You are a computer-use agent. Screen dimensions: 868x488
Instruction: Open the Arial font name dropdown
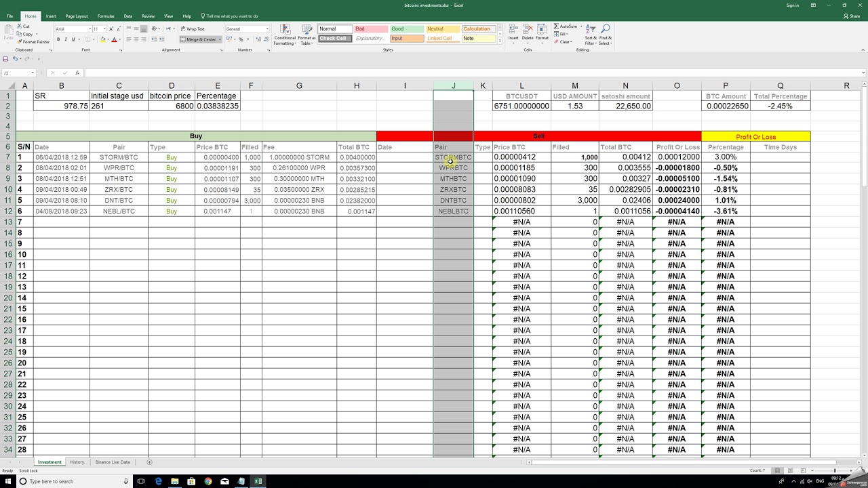point(90,29)
